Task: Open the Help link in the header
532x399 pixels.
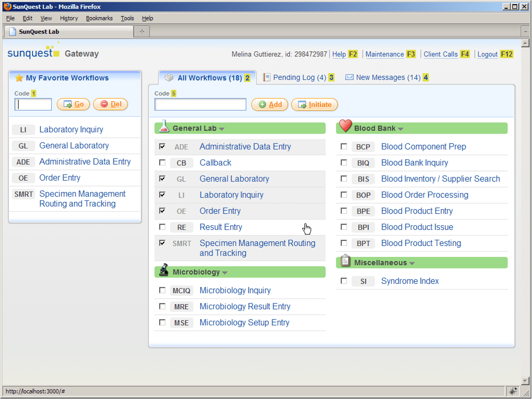Action: (339, 54)
